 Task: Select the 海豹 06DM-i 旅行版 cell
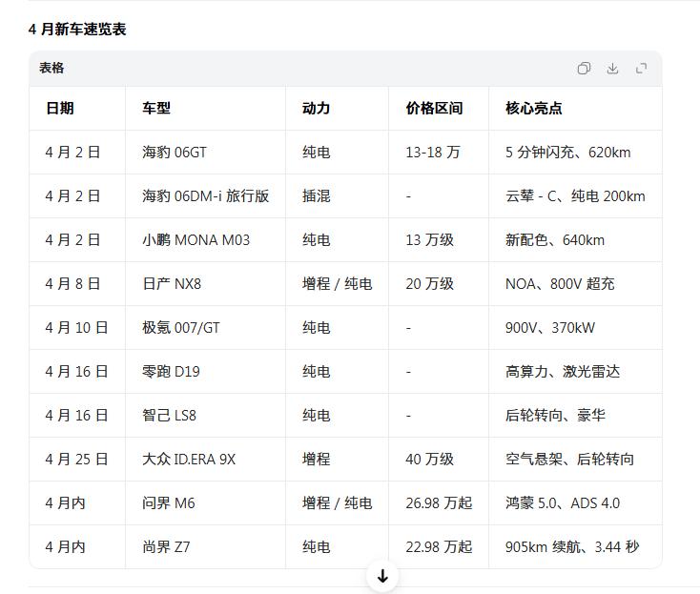pos(205,195)
